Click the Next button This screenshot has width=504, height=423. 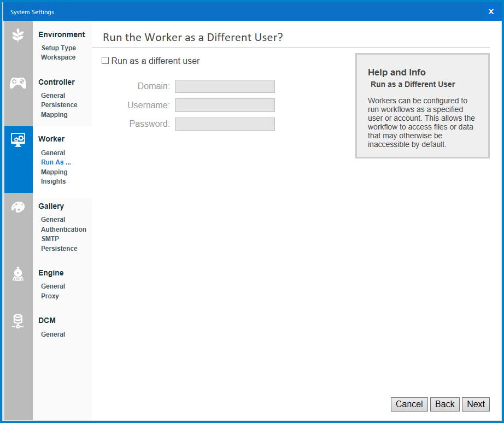[475, 404]
